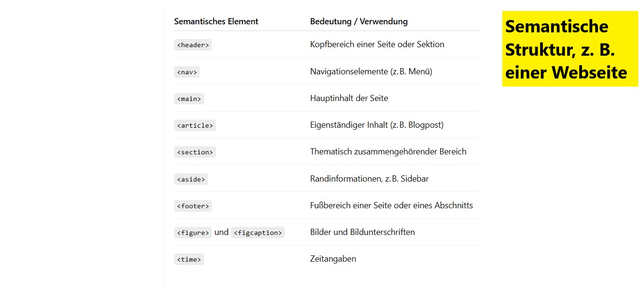The height and width of the screenshot is (295, 644).
Task: Select 'Eigenständiger Inhalt (z. B. Blogpost)' text
Action: (377, 125)
